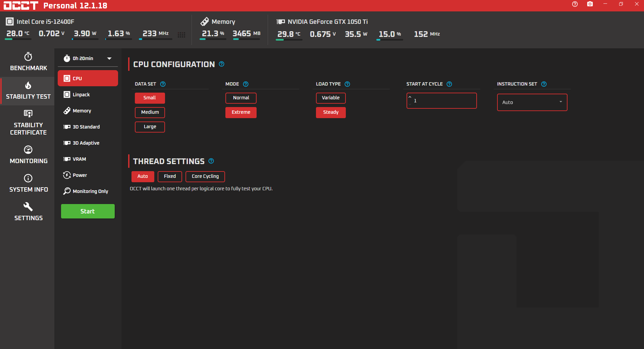This screenshot has width=644, height=349.
Task: Select the Memory test
Action: pos(88,111)
